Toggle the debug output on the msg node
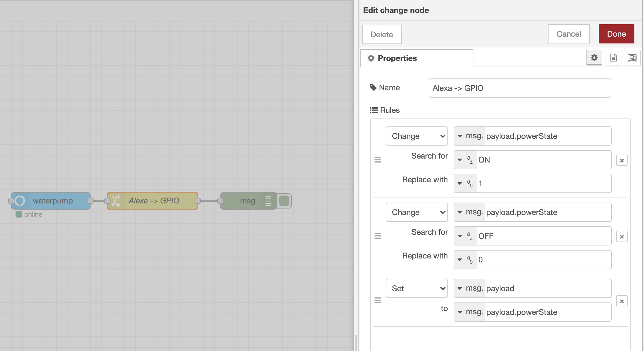The height and width of the screenshot is (351, 644). pyautogui.click(x=284, y=201)
